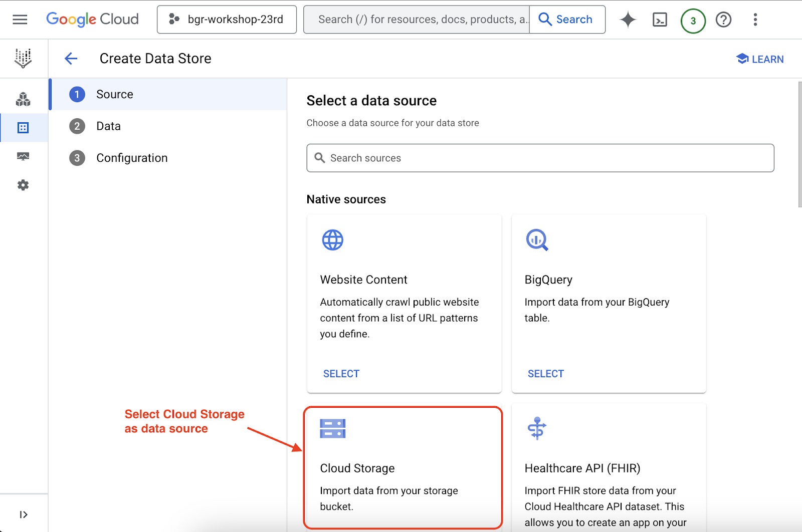Screen dimensions: 802x532
Task: Expand the collapsed side navigation panel
Action: pos(23,514)
